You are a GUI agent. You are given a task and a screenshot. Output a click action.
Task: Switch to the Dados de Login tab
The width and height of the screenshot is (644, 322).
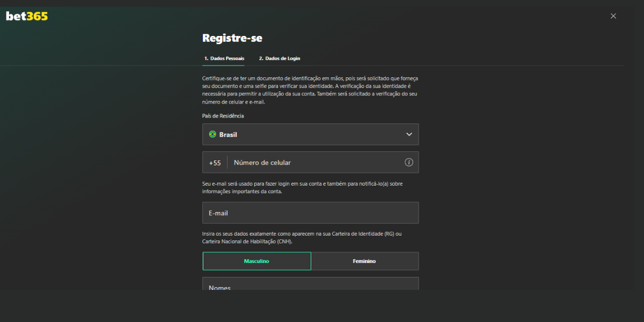coord(279,58)
